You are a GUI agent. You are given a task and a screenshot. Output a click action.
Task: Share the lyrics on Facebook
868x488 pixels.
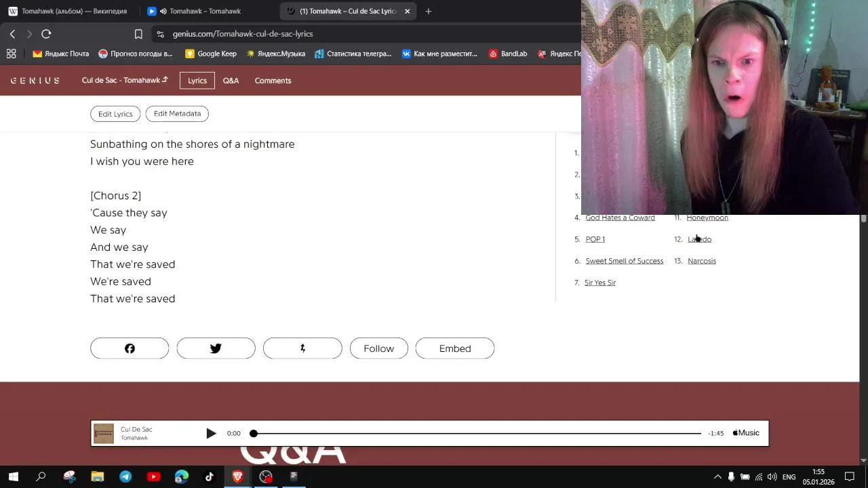click(x=130, y=348)
